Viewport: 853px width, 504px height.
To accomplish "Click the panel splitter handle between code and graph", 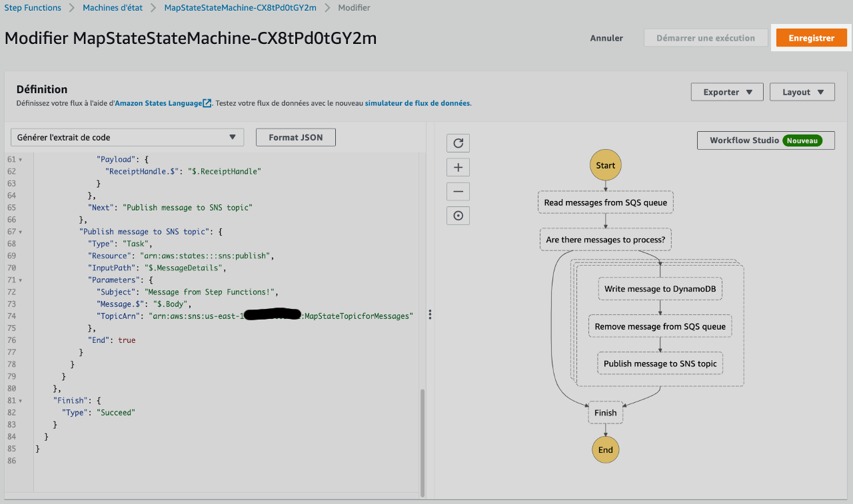I will tap(430, 314).
